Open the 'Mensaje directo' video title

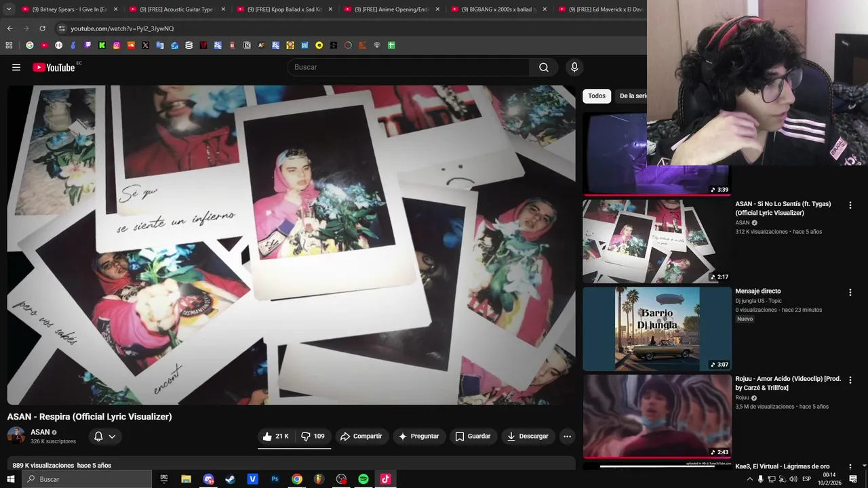point(758,291)
